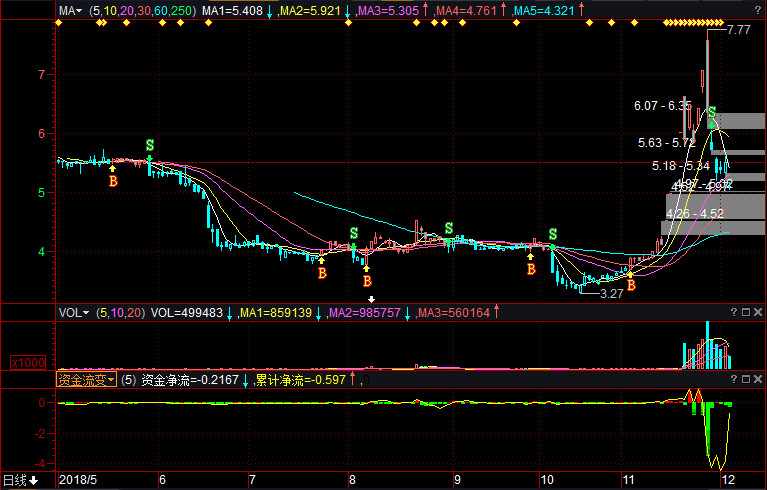The image size is (767, 490).
Task: Click the 3.27 low price label
Action: [x=611, y=294]
